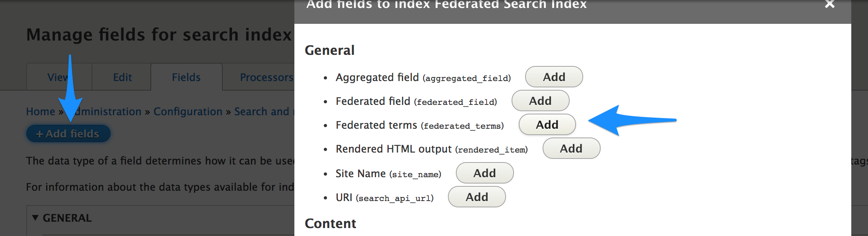Click the 'Search and' breadcrumb link
The height and width of the screenshot is (236, 868).
262,112
